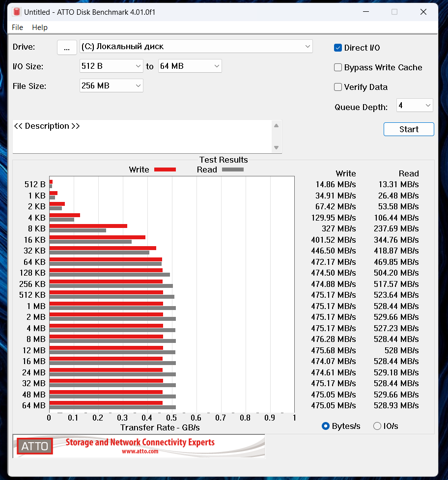Click the gray Read legend swatch
Viewport: 448px width, 480px height.
(x=232, y=169)
